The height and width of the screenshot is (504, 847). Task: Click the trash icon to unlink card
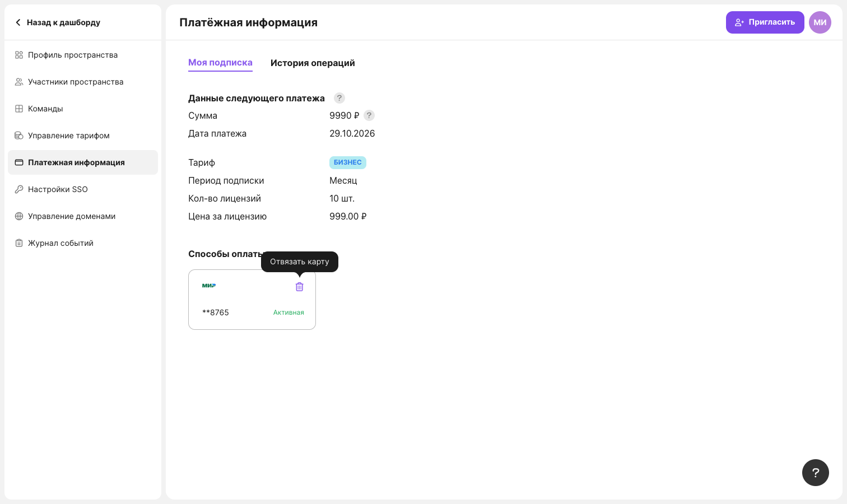tap(300, 287)
